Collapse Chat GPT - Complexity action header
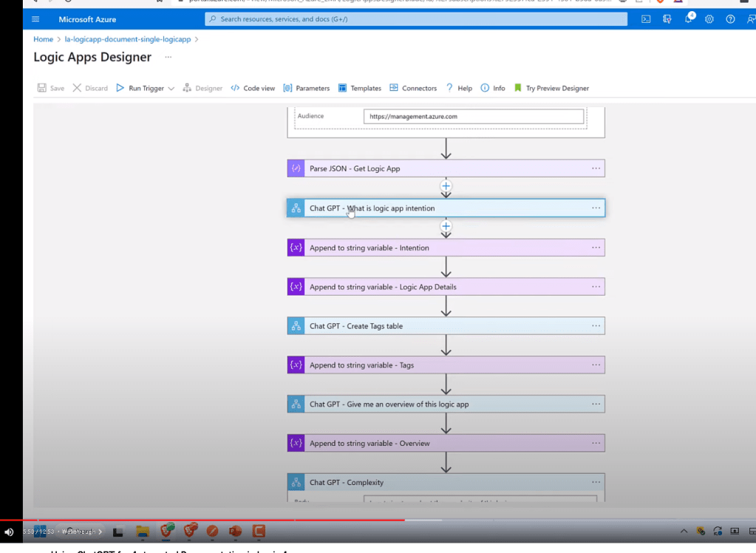The image size is (756, 553). pyautogui.click(x=446, y=482)
